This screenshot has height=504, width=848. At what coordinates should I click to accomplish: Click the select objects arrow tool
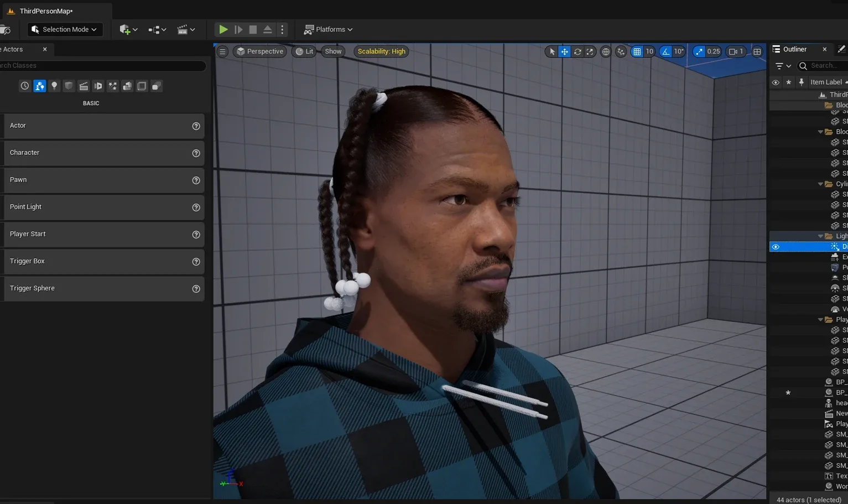[x=552, y=51]
